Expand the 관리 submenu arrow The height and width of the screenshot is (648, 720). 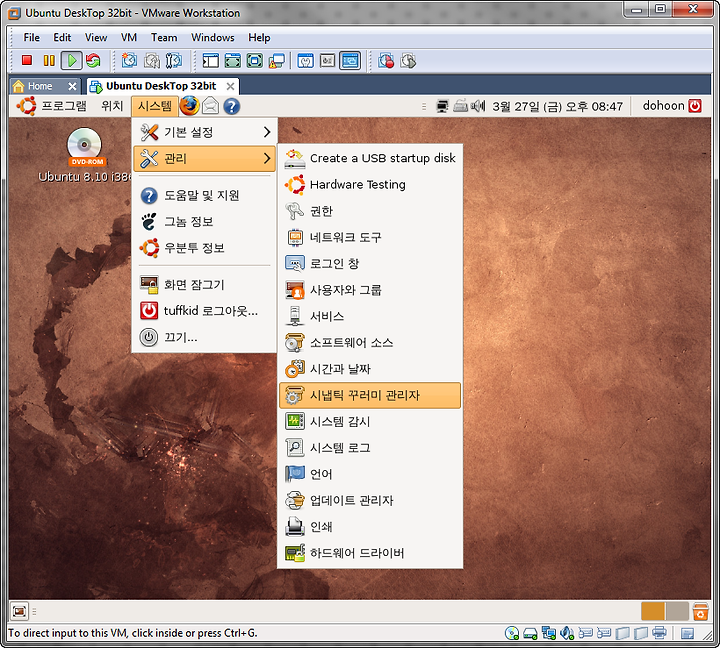[x=267, y=158]
